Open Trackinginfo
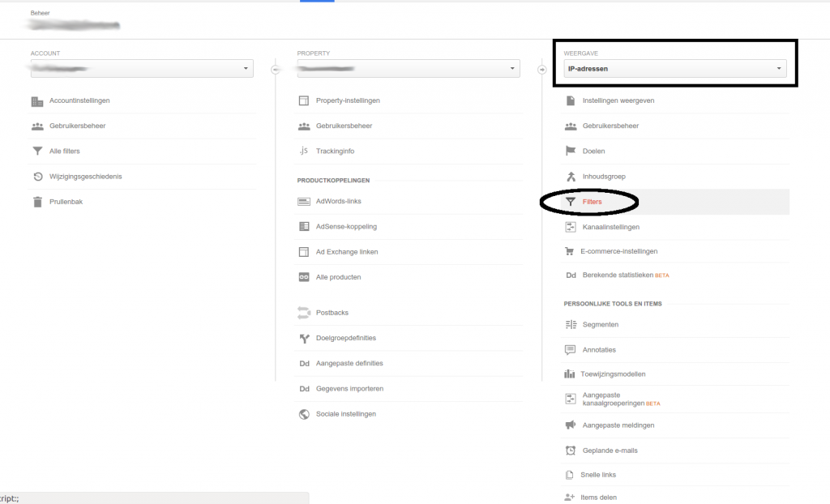 tap(335, 152)
